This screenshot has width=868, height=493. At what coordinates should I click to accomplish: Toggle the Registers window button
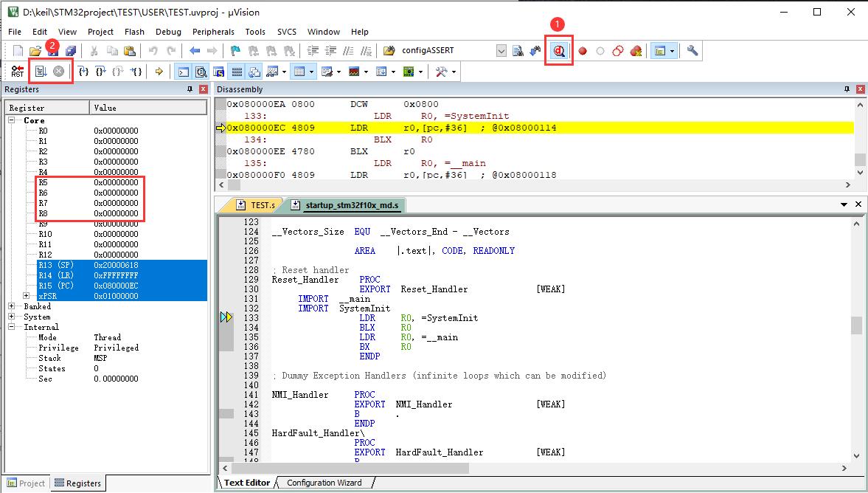[x=237, y=72]
